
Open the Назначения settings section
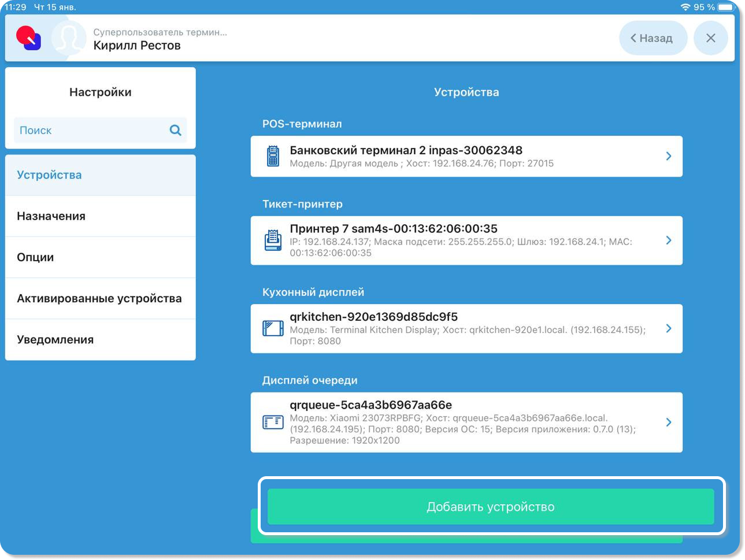click(100, 216)
